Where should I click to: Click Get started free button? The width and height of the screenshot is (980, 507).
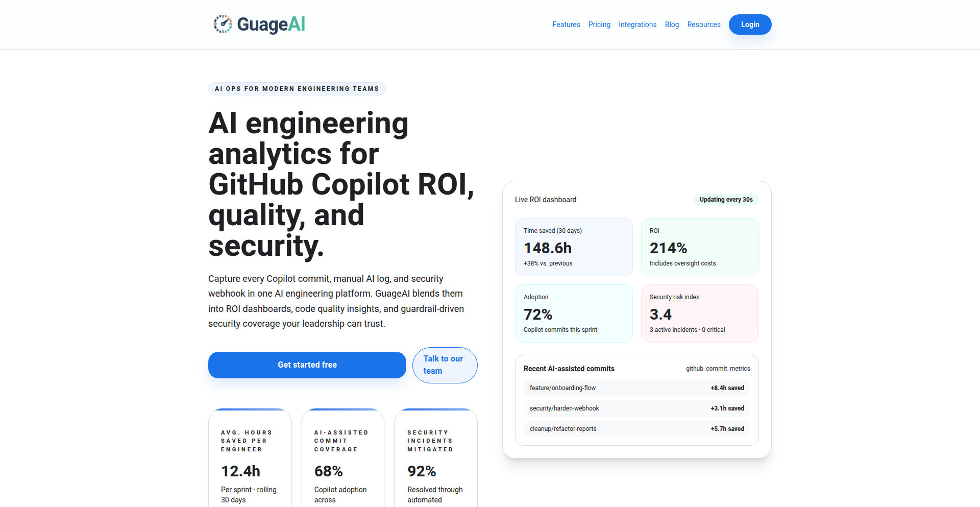(x=307, y=365)
